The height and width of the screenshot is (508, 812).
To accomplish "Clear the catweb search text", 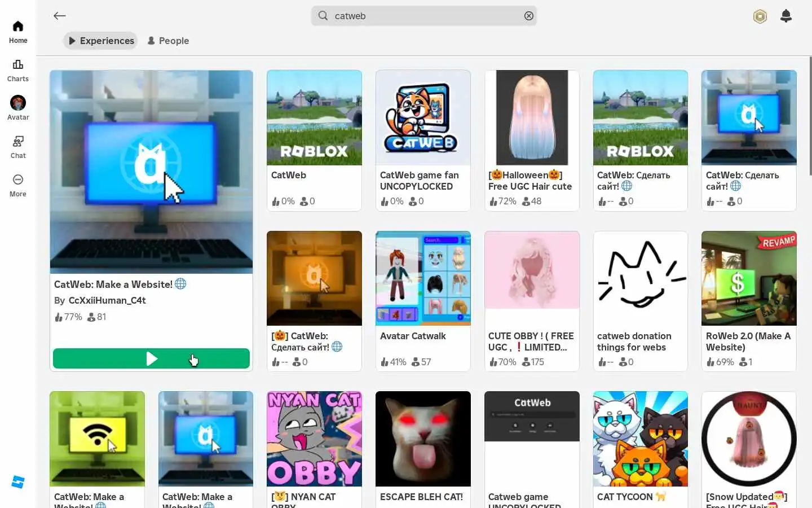I will tap(528, 16).
